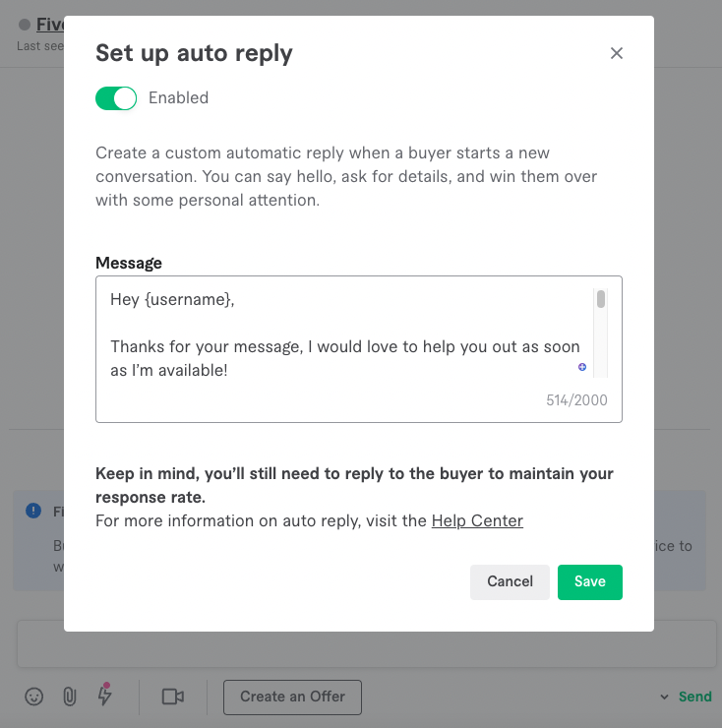722x728 pixels.
Task: Click the blue exclamation info icon
Action: (x=33, y=511)
